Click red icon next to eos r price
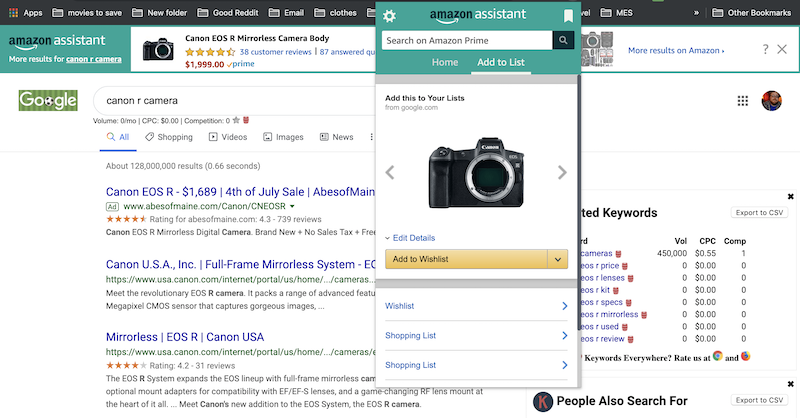800x418 pixels. tap(625, 266)
